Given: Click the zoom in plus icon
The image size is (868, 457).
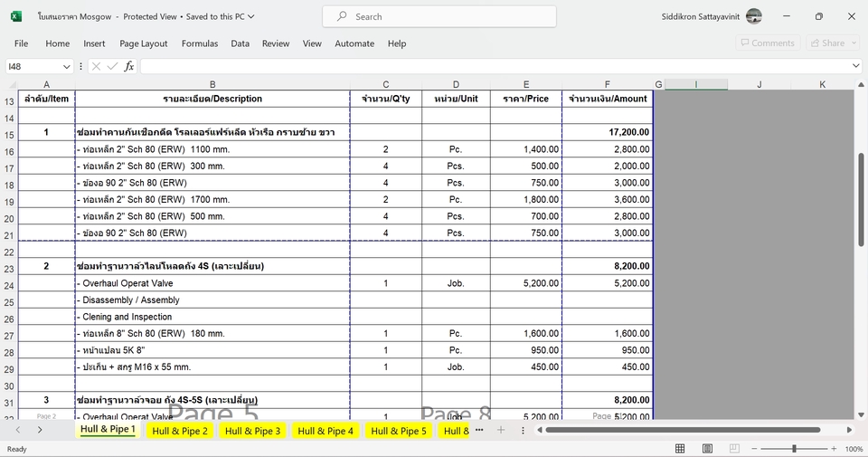Looking at the screenshot, I should [835, 449].
